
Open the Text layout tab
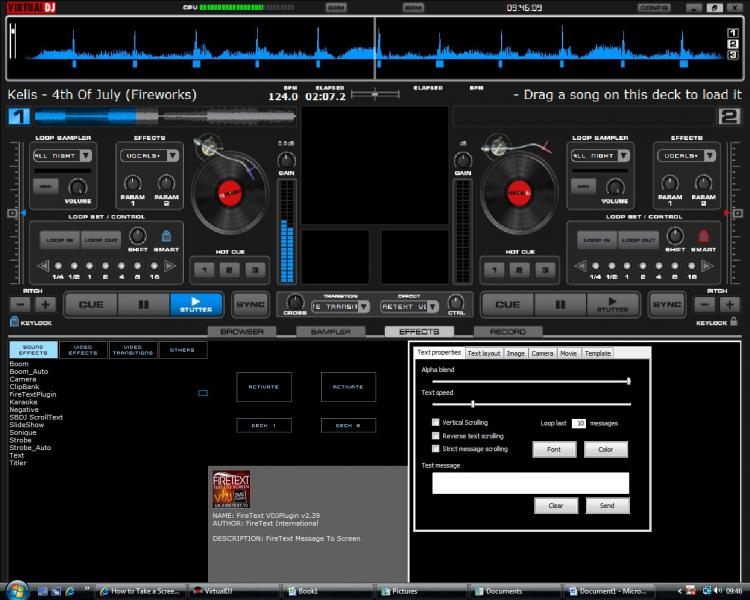click(484, 353)
